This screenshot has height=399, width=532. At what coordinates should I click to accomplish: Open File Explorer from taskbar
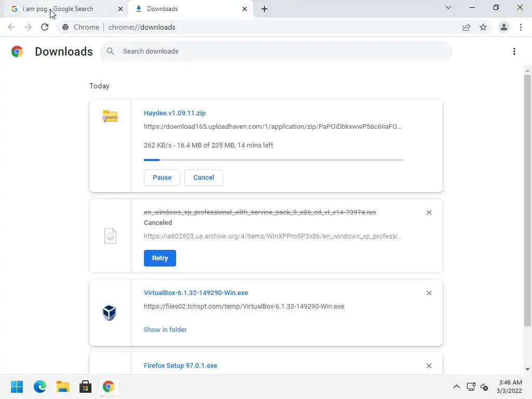(x=63, y=387)
